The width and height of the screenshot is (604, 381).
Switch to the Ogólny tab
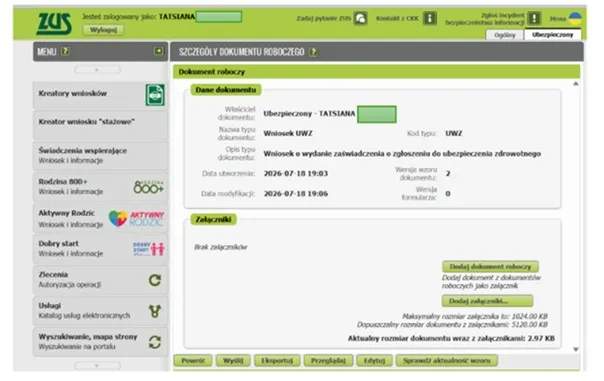[x=505, y=35]
